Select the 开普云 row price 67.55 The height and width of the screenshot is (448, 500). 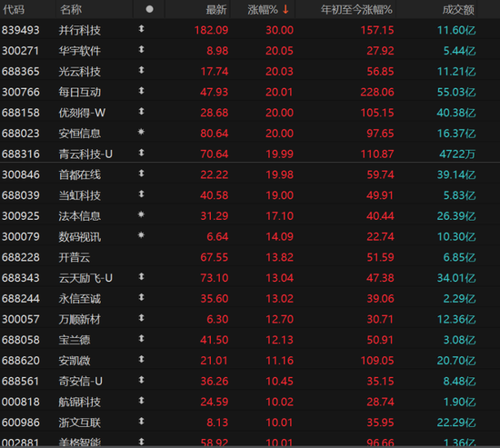pyautogui.click(x=214, y=257)
